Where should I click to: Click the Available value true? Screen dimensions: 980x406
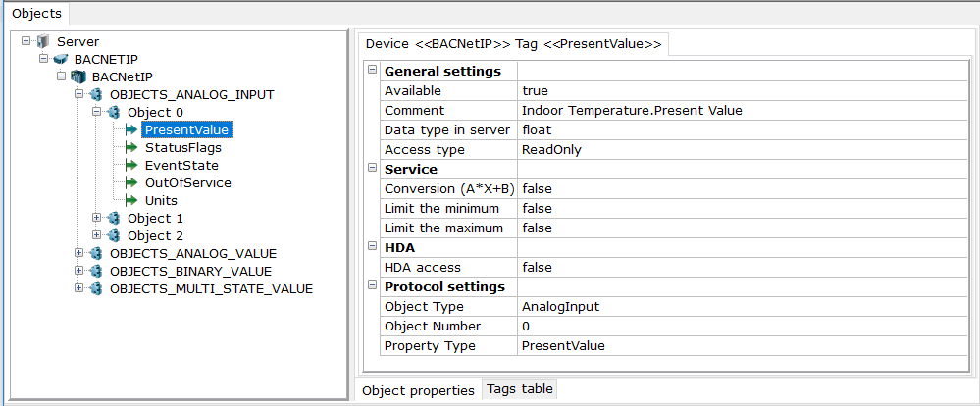(745, 90)
